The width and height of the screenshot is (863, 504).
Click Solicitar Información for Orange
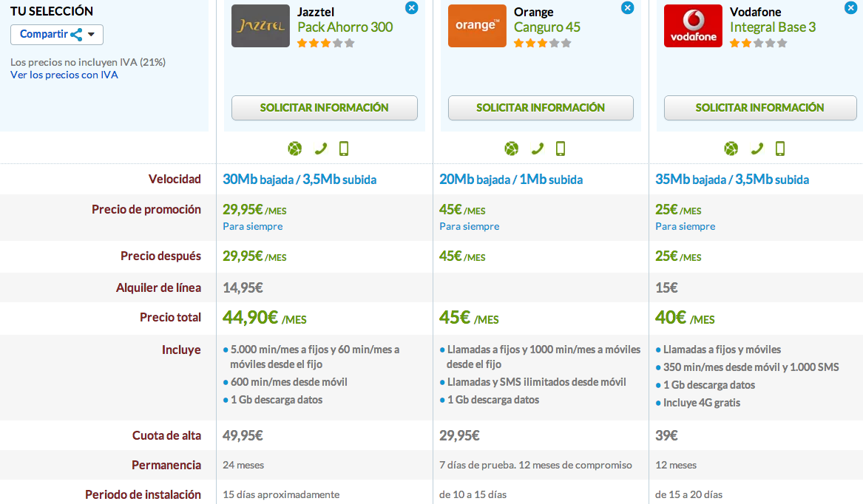click(x=541, y=108)
